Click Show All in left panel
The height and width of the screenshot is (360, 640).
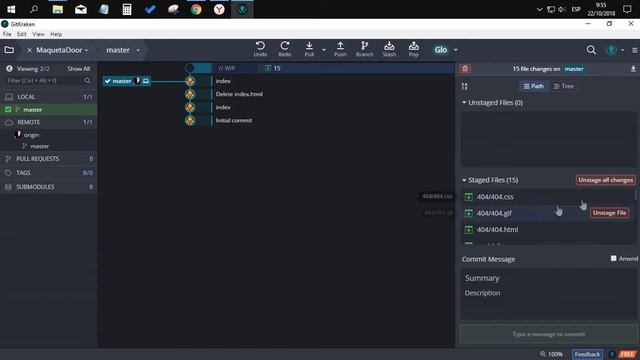(x=79, y=69)
